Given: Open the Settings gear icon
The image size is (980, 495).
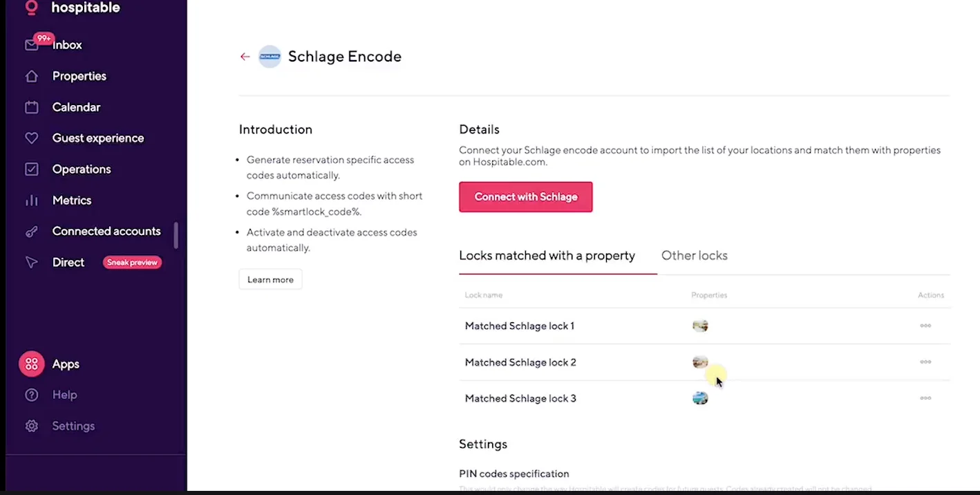Looking at the screenshot, I should click(32, 426).
